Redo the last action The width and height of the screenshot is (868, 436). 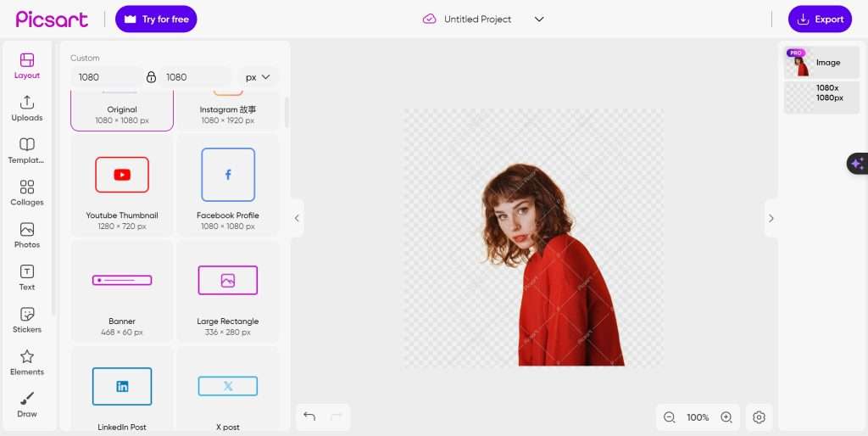(x=336, y=416)
